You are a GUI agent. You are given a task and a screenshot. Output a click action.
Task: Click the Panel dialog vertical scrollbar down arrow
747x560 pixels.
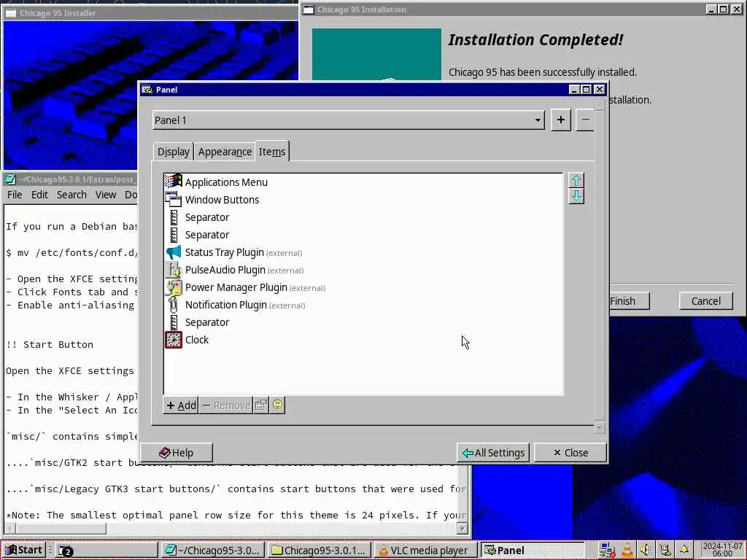point(600,428)
